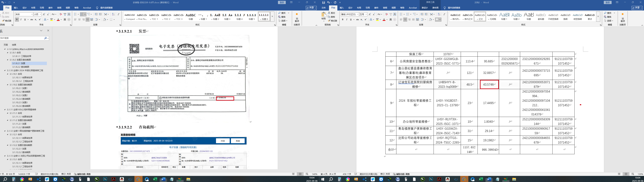Screen dimensions: 644x182
Task: Open the navigation search options dropdown arrow
Action: (48, 38)
